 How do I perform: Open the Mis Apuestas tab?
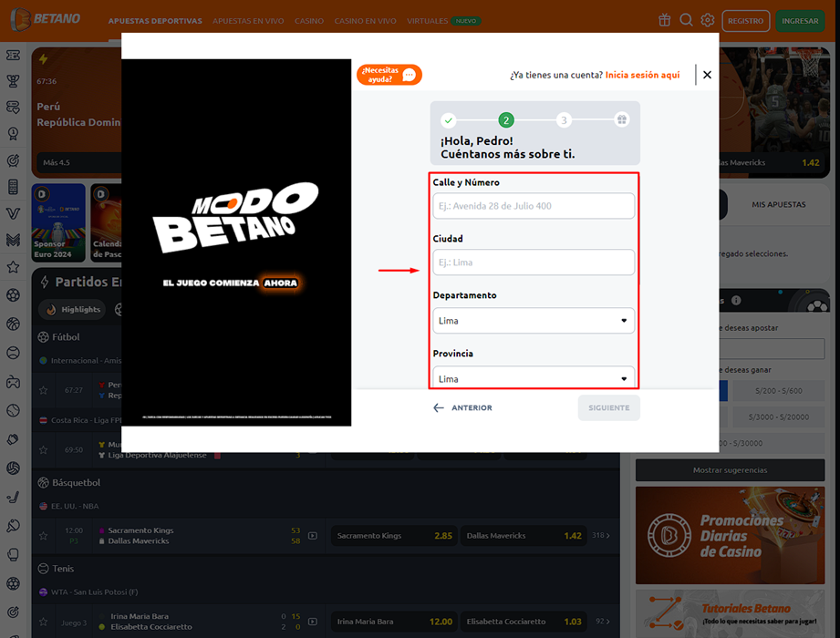pyautogui.click(x=778, y=205)
